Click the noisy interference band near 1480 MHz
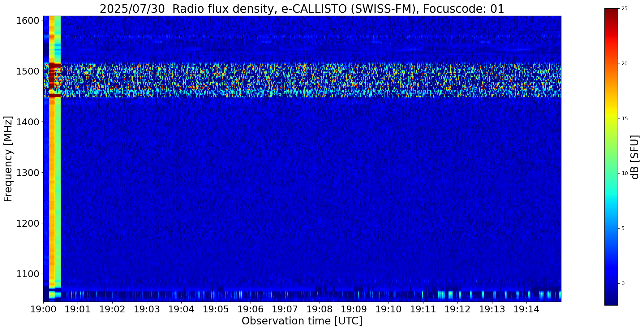The width and height of the screenshot is (644, 330). (302, 80)
